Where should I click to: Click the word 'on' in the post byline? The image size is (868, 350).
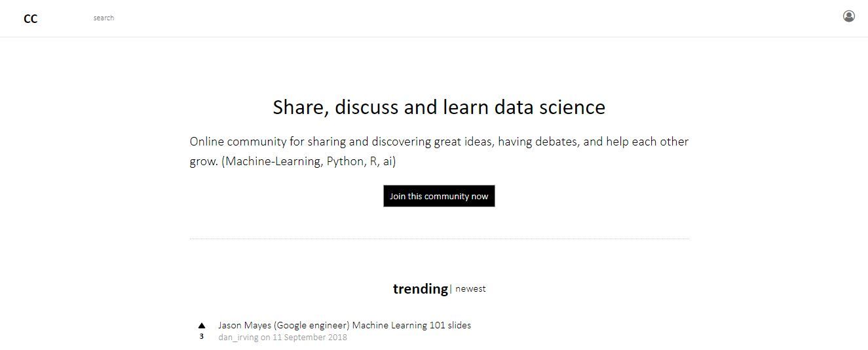265,338
